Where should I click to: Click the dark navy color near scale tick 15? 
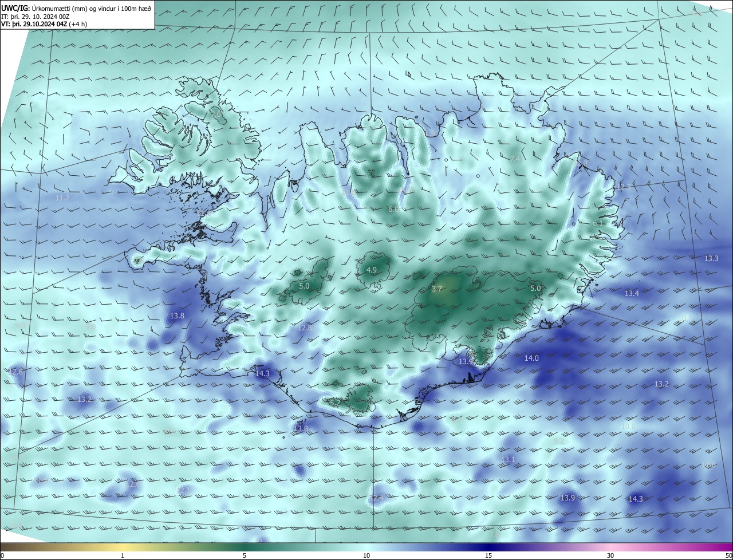(488, 547)
